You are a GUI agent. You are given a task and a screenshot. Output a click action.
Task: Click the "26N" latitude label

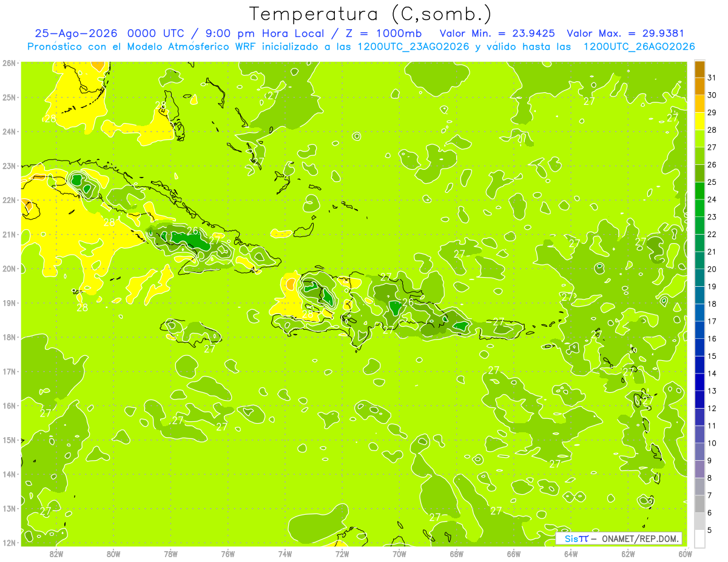point(9,63)
